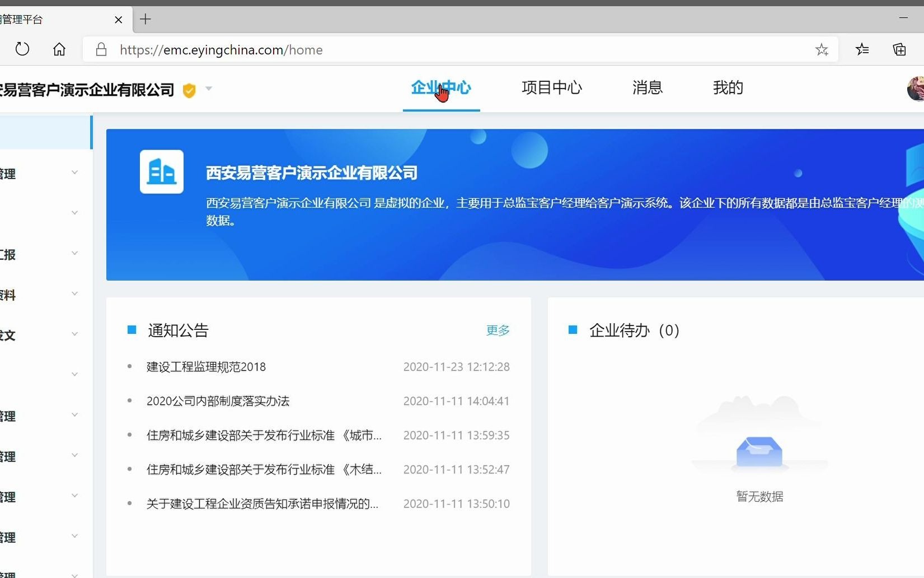
Task: Expand the unlabeled sidebar chevron below the 文 menu
Action: click(74, 374)
